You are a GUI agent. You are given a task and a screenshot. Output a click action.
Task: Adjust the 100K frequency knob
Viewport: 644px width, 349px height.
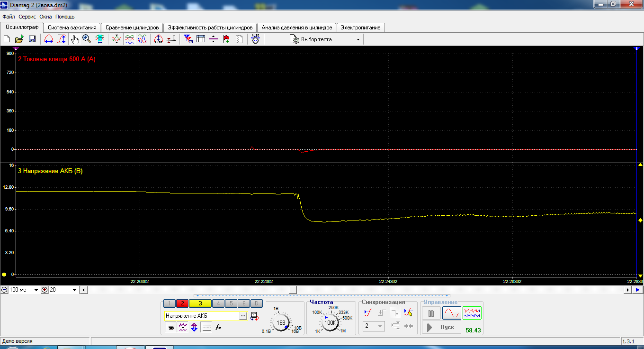(x=330, y=322)
